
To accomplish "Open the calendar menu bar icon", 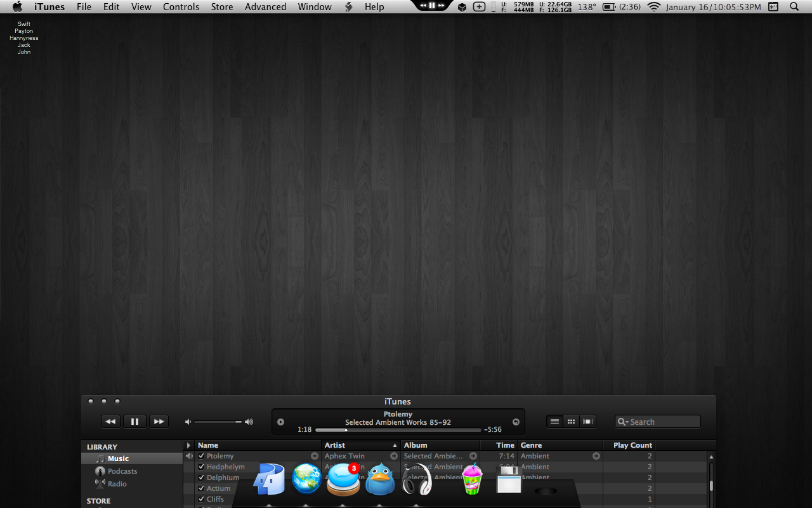I will coord(773,7).
